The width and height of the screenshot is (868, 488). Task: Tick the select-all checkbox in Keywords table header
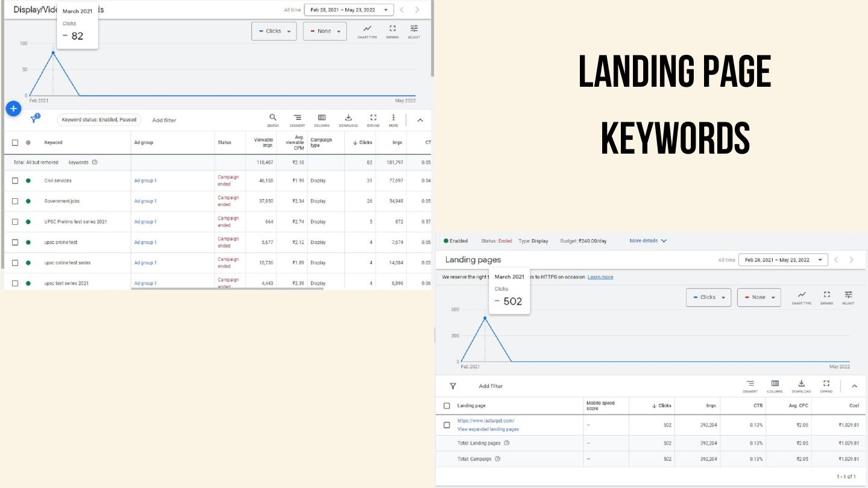(x=15, y=143)
